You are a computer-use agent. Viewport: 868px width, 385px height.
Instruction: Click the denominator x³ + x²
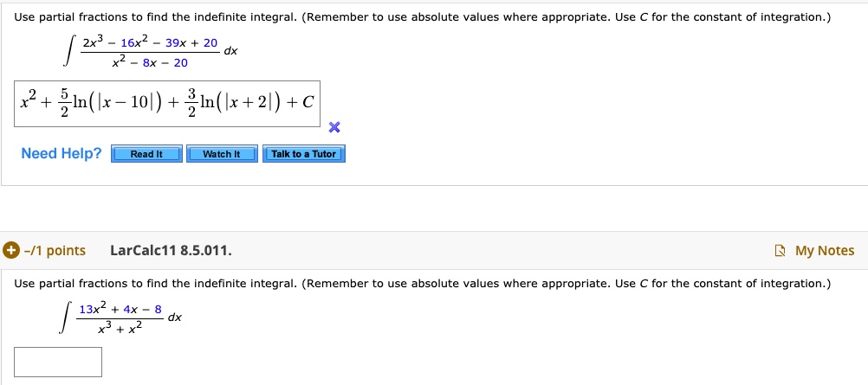point(120,329)
